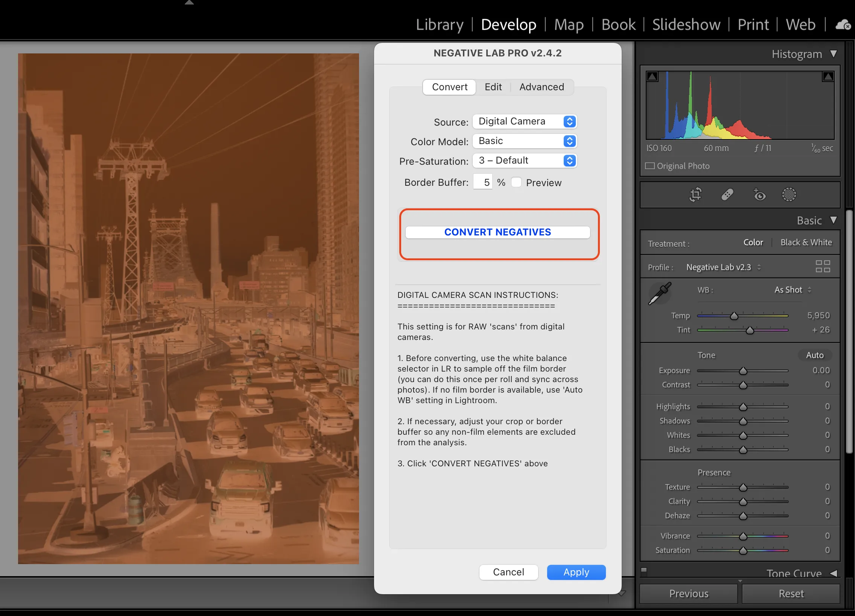This screenshot has height=616, width=855.
Task: Click the Reset button
Action: click(791, 593)
